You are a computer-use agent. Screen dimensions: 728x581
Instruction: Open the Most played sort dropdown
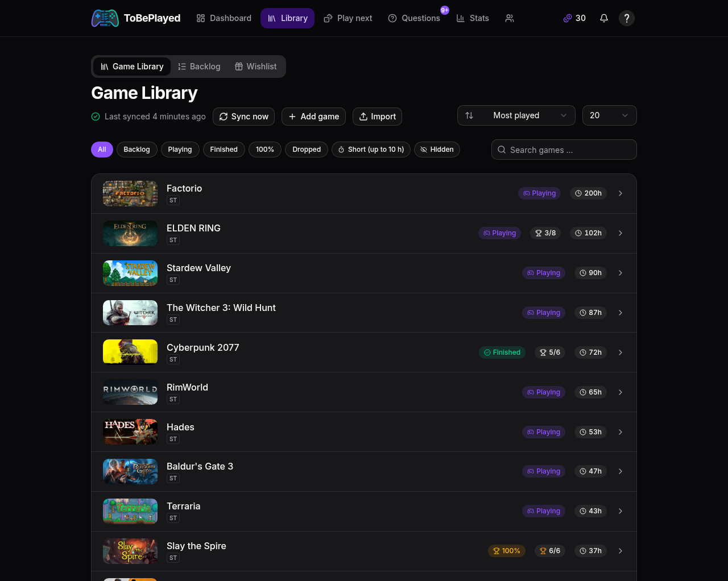click(x=516, y=115)
